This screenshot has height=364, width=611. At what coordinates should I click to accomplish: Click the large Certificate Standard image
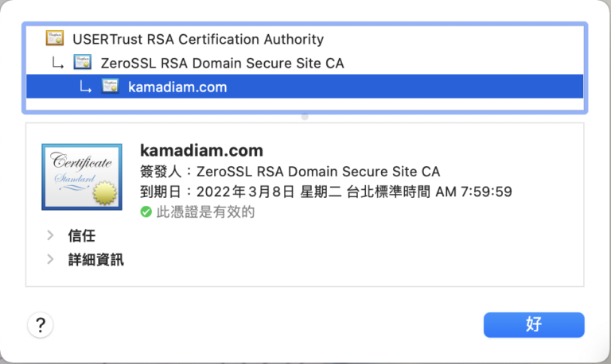82,176
